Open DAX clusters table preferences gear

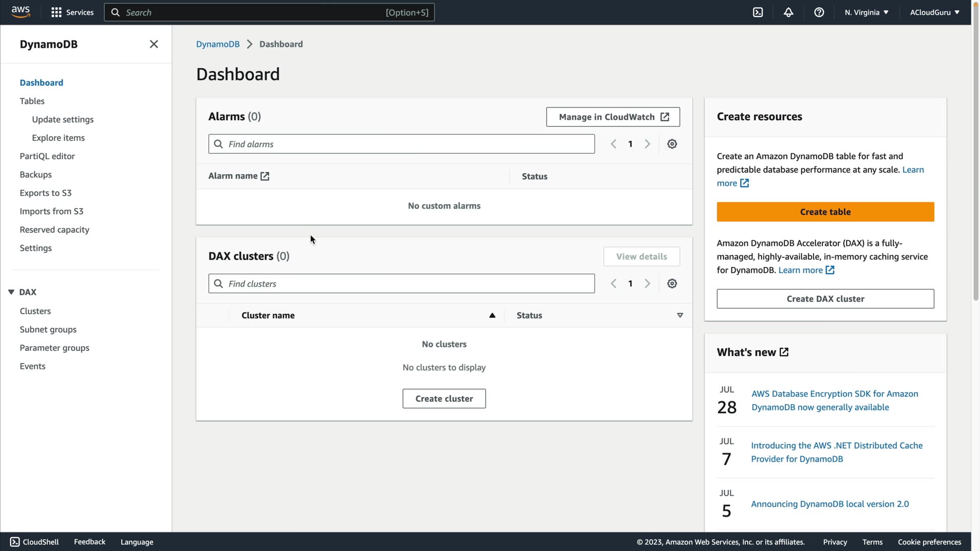click(672, 284)
